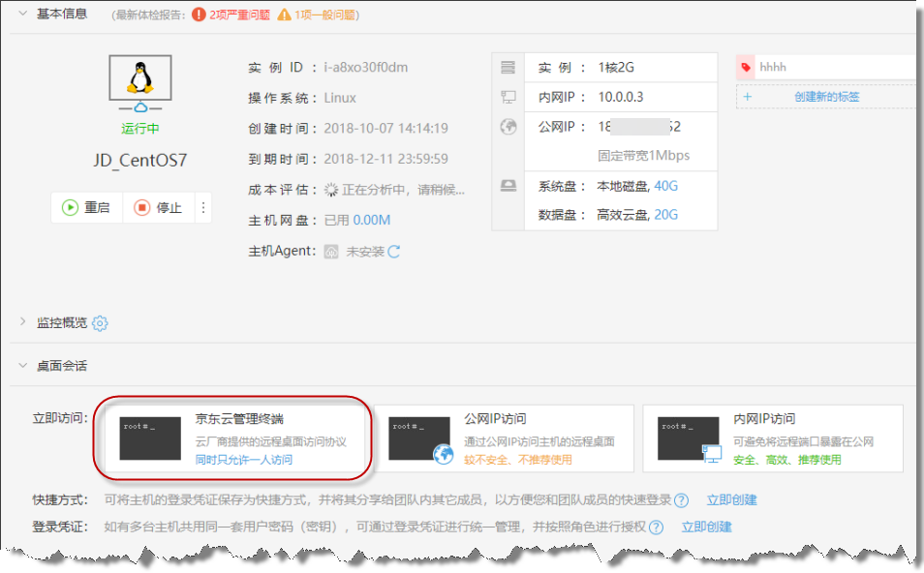The width and height of the screenshot is (924, 573).
Task: Click the instance spec server icon
Action: [508, 67]
